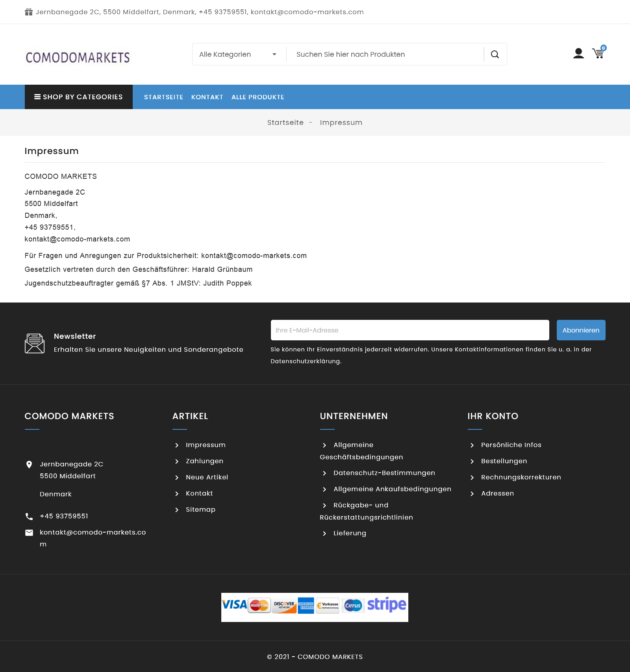Click the ARTIKEL footer heading
The width and height of the screenshot is (630, 672).
click(190, 416)
